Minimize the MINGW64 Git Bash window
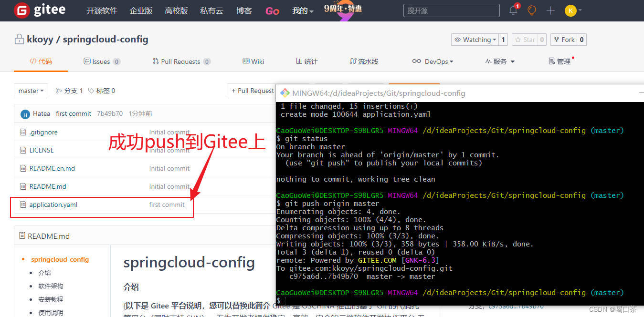 tap(641, 93)
